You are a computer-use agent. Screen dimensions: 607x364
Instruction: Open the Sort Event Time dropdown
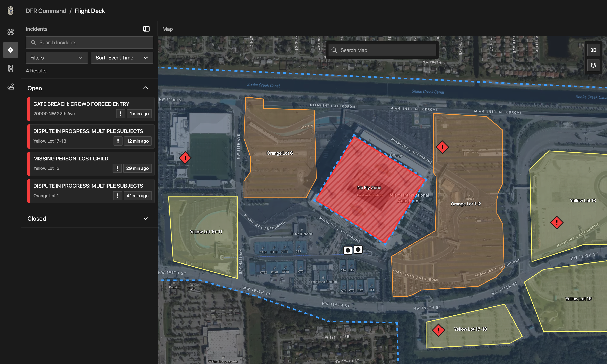pos(122,58)
